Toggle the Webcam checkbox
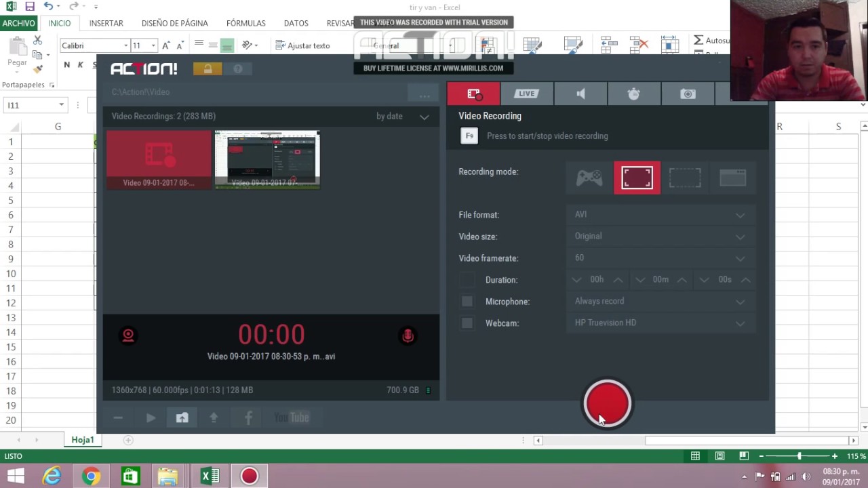This screenshot has height=488, width=868. [467, 323]
